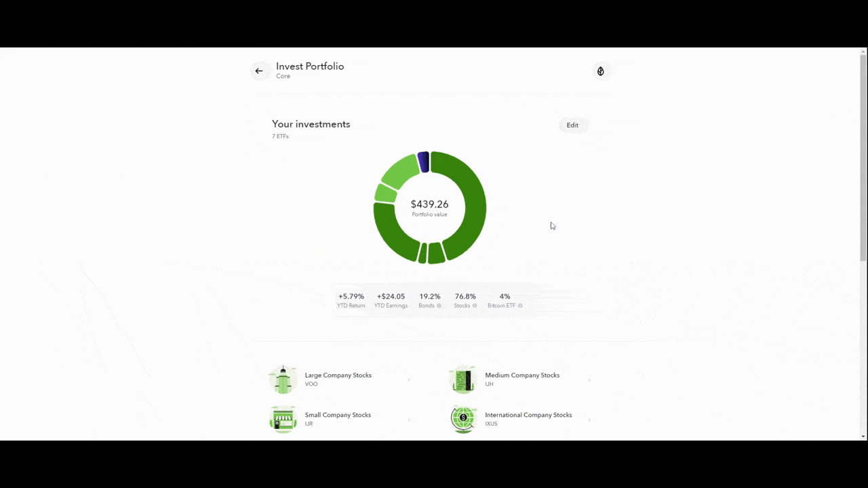Click the 4% Bitcoin ETF value
This screenshot has height=488, width=868.
pos(505,296)
